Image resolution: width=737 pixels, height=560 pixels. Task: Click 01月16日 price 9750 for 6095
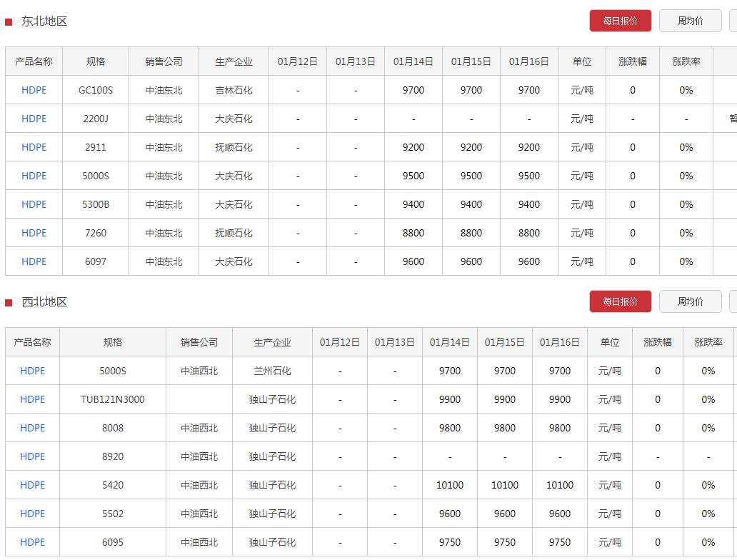coord(560,543)
